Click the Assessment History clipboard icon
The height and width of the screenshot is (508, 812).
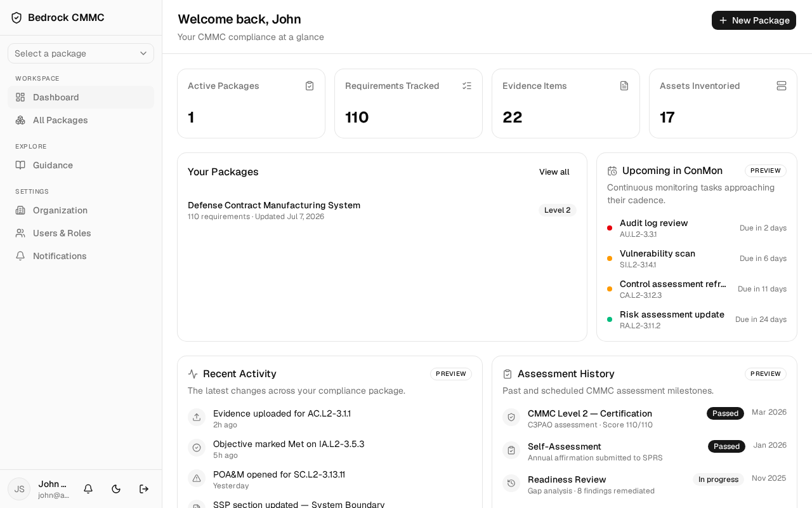pos(507,374)
